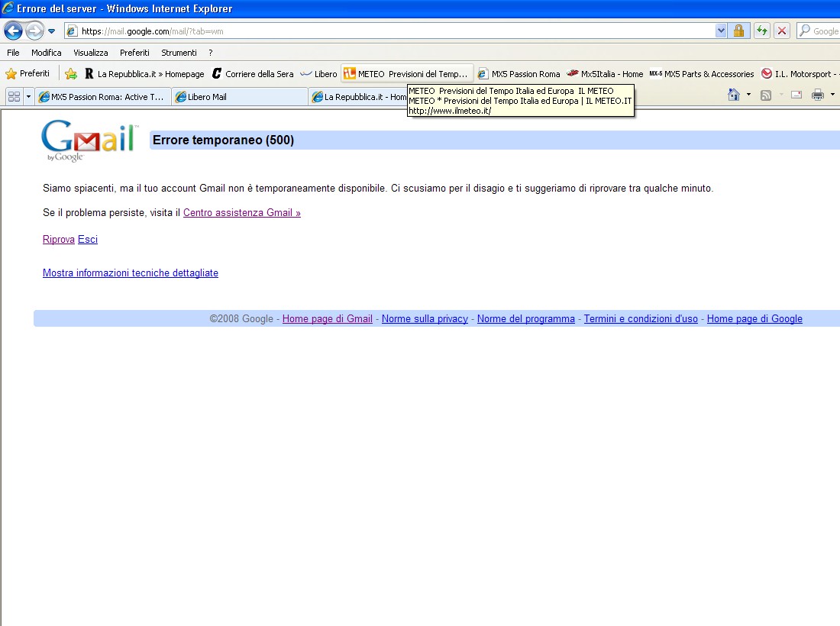
Task: Open the ? help menu
Action: [x=211, y=53]
